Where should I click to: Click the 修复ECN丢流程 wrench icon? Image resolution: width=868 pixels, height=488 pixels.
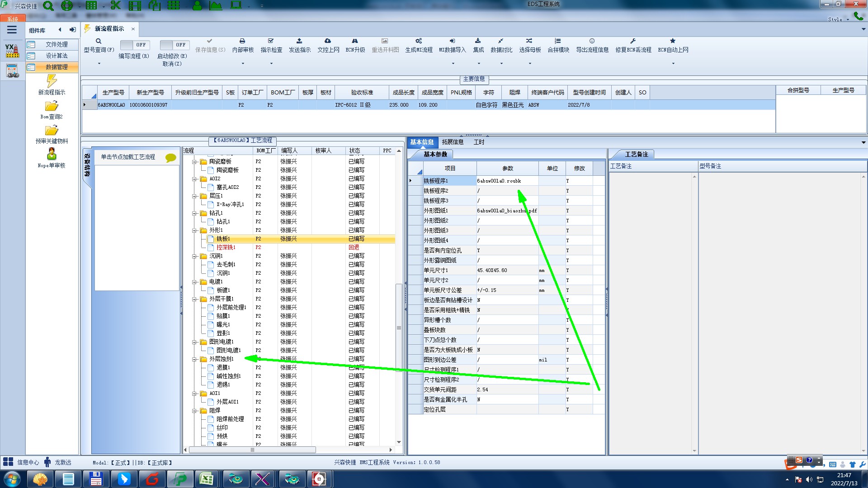(x=633, y=41)
